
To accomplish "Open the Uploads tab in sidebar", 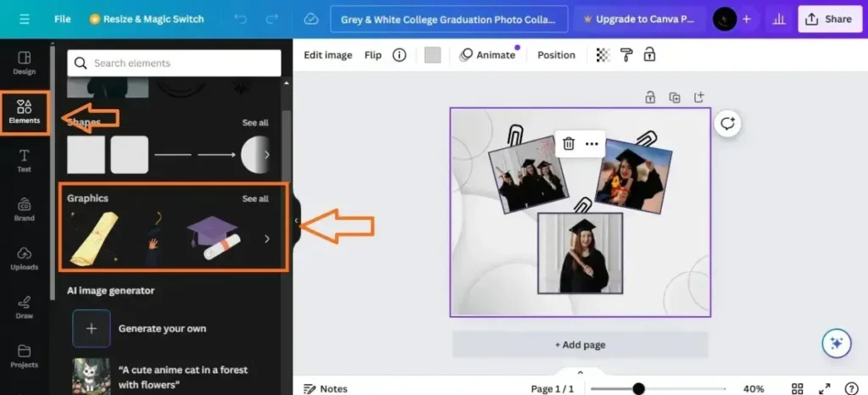I will tap(25, 259).
